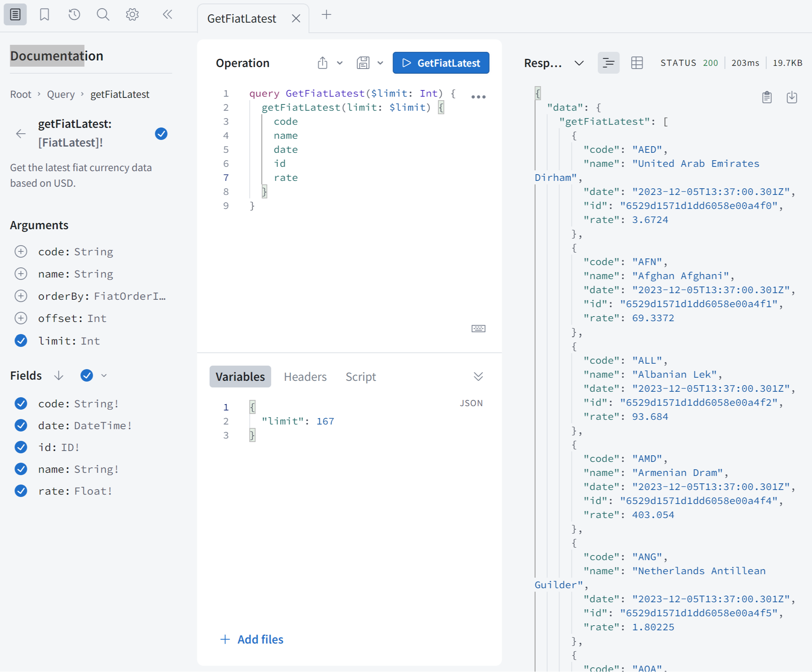Open the Settings gear icon
This screenshot has width=812, height=672.
[133, 15]
